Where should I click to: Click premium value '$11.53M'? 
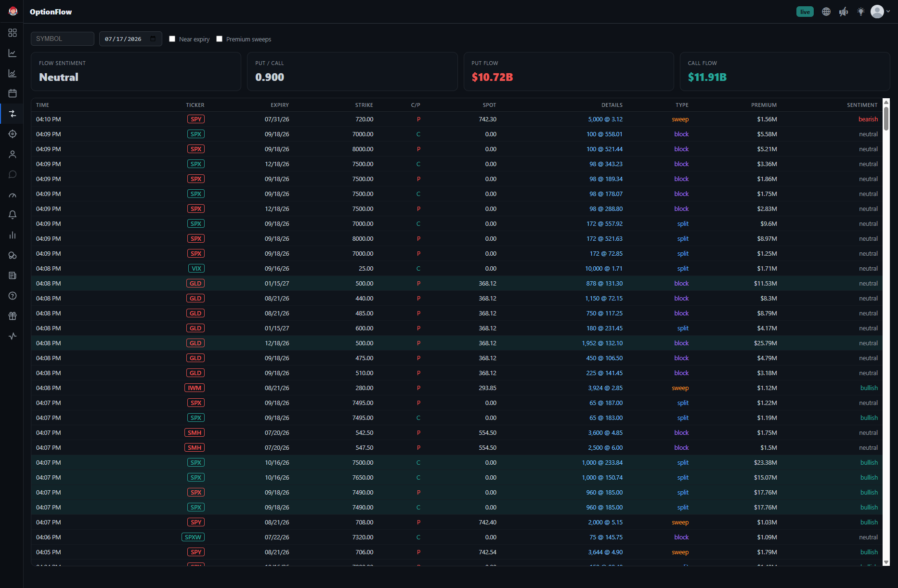[x=765, y=283]
